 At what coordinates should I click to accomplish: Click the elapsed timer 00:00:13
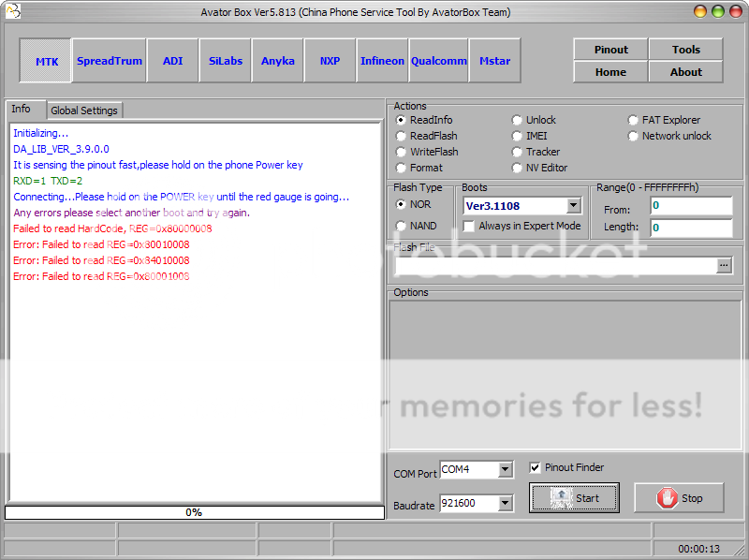coord(698,549)
